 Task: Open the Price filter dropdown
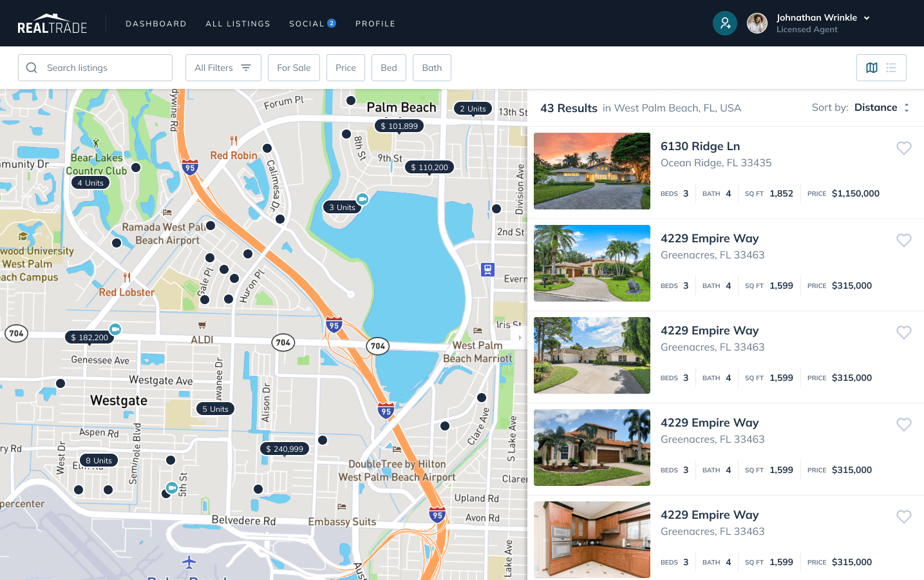tap(346, 67)
